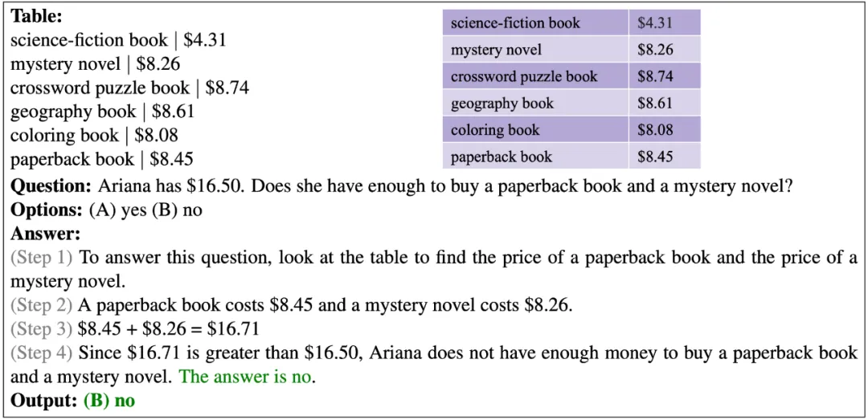
Task: Click crossword puzzle book table cell
Action: 535,76
